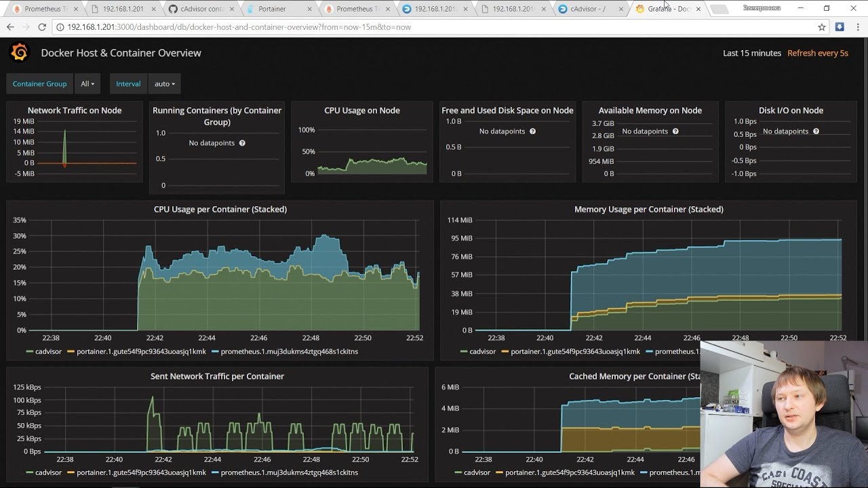Toggle cadvisor series in Memory Usage legend
Image resolution: width=868 pixels, height=488 pixels.
pyautogui.click(x=482, y=352)
